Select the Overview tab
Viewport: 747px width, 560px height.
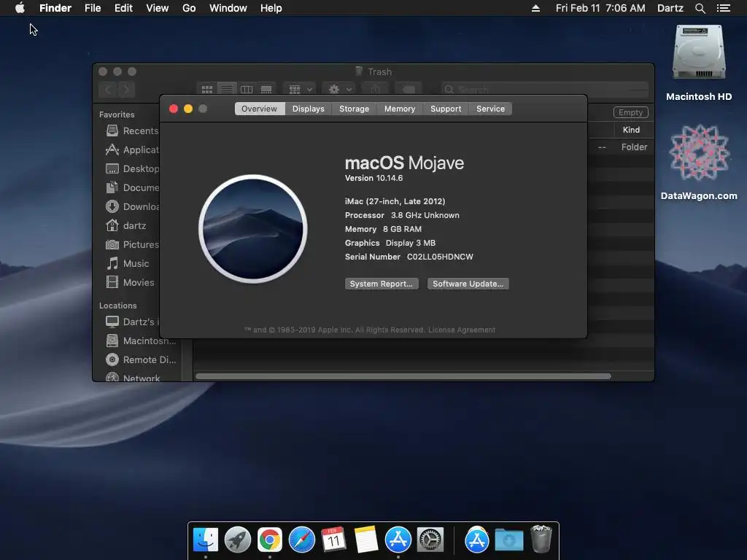pyautogui.click(x=259, y=109)
